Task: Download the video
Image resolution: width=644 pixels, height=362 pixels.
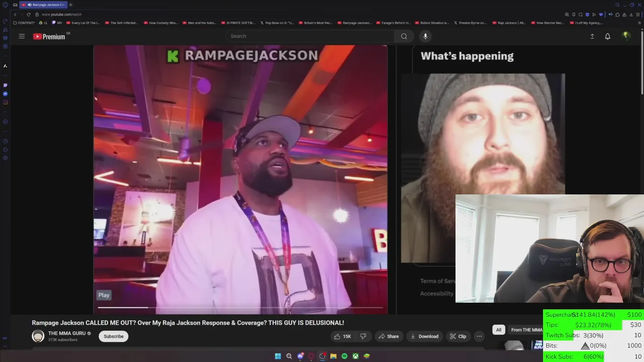Action: (x=424, y=336)
